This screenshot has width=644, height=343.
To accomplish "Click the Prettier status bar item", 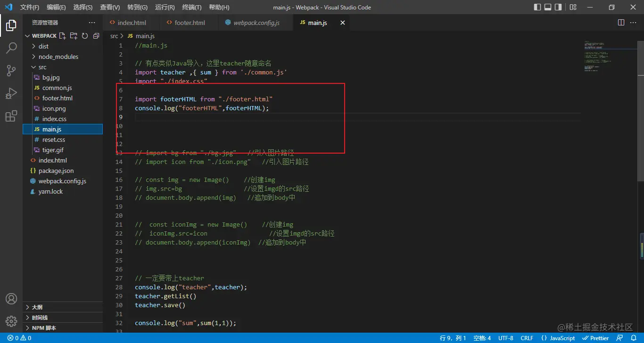I will [596, 338].
